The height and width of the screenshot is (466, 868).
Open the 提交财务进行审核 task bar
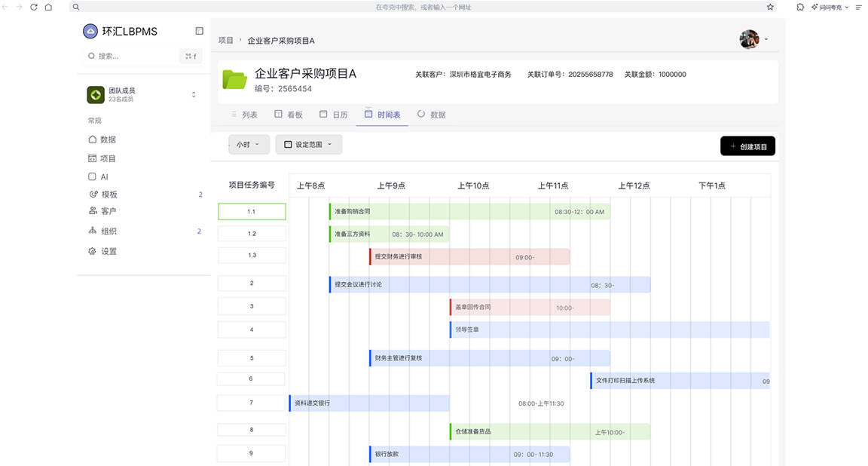[469, 257]
